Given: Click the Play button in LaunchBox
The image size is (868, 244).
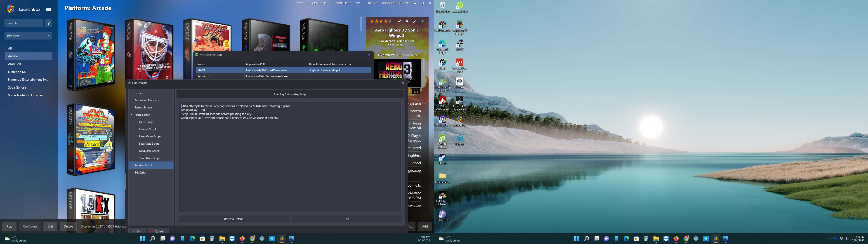Looking at the screenshot, I should pyautogui.click(x=9, y=226).
